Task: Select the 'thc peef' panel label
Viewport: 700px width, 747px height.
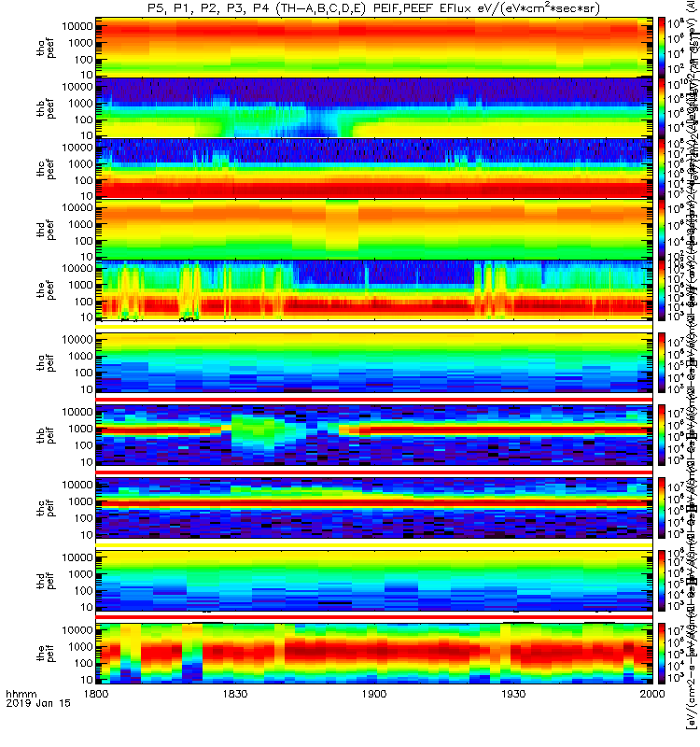Action: (x=46, y=169)
